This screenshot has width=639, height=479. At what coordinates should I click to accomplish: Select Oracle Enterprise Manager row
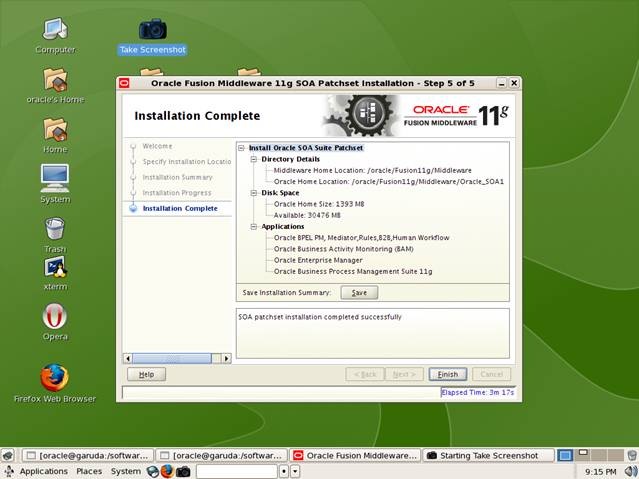[318, 260]
